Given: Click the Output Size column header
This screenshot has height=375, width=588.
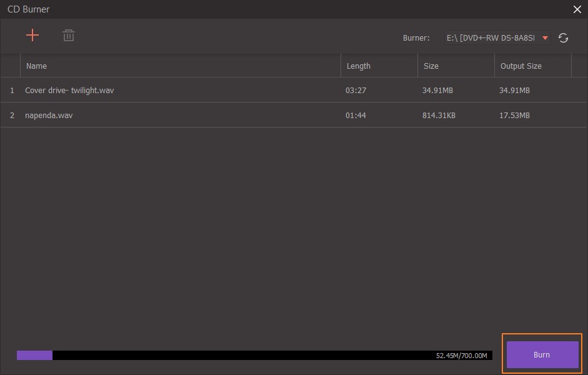Looking at the screenshot, I should (521, 66).
